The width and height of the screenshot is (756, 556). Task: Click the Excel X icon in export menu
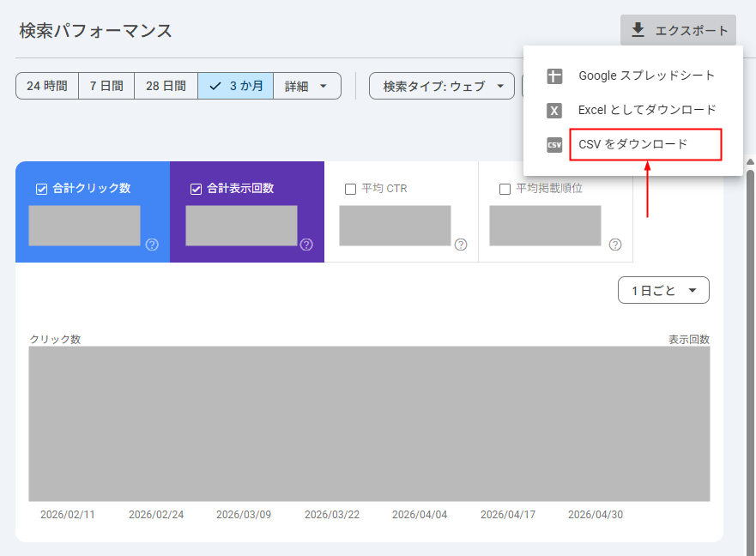pyautogui.click(x=554, y=111)
